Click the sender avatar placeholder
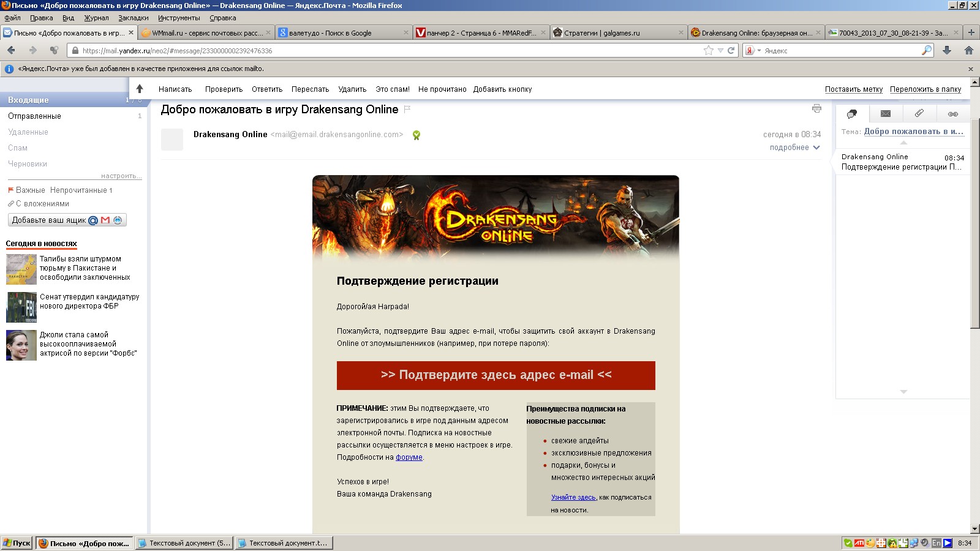This screenshot has width=980, height=551. click(172, 139)
